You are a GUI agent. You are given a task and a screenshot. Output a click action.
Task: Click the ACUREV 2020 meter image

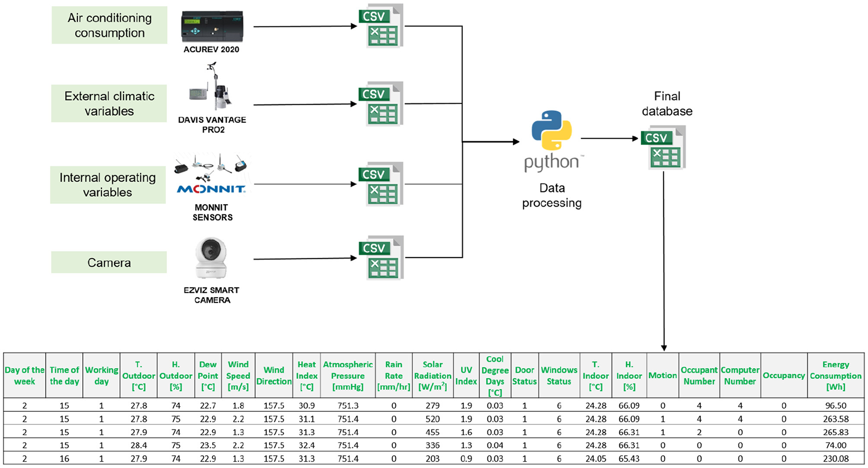tap(212, 27)
